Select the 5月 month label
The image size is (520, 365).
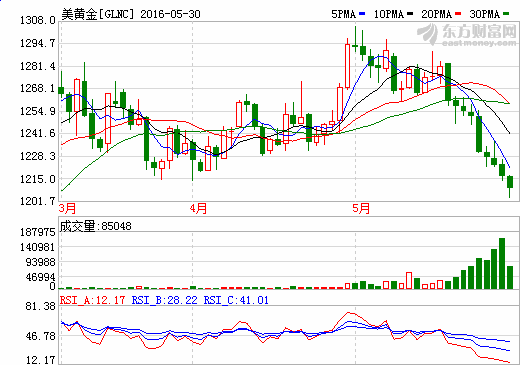coord(361,209)
